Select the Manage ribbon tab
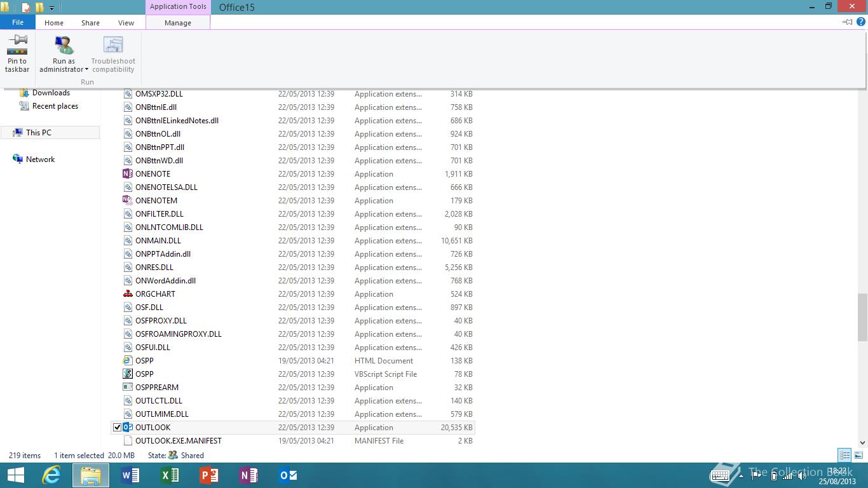 (x=178, y=23)
